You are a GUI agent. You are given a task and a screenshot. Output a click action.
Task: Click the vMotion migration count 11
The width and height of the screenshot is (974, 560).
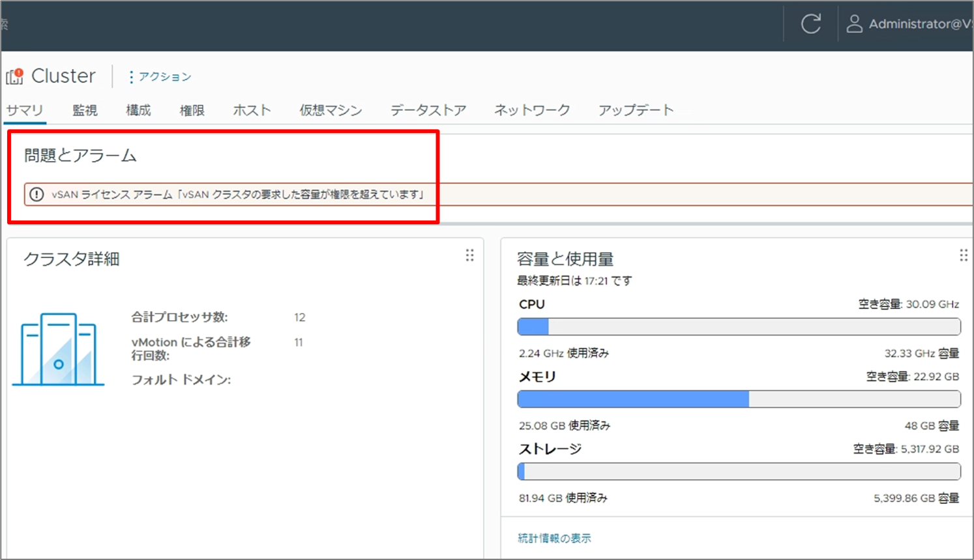(299, 342)
